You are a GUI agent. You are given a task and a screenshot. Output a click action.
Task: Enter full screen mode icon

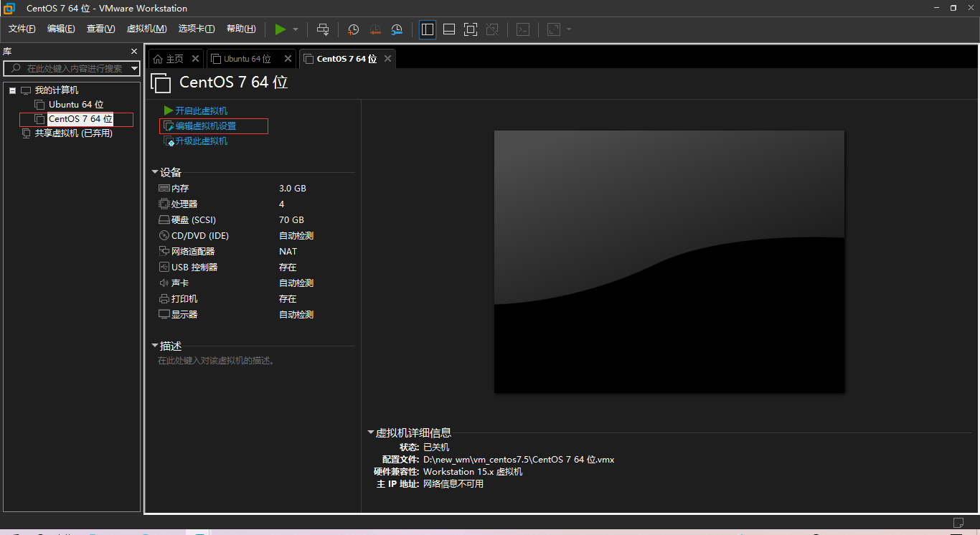point(471,29)
